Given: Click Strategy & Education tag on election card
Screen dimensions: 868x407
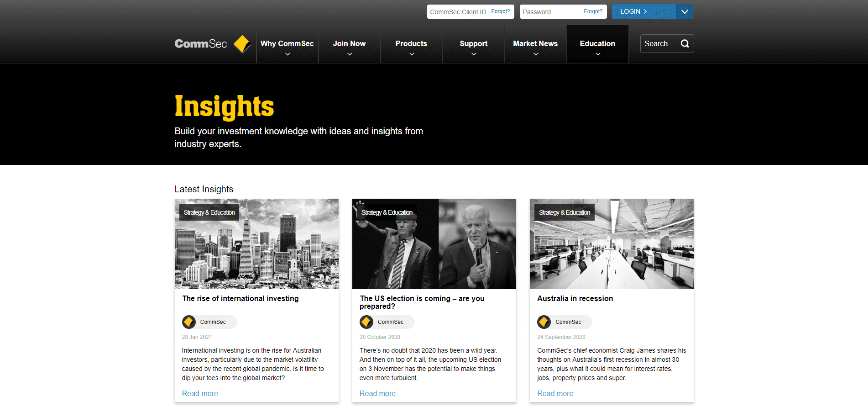Looking at the screenshot, I should [387, 212].
